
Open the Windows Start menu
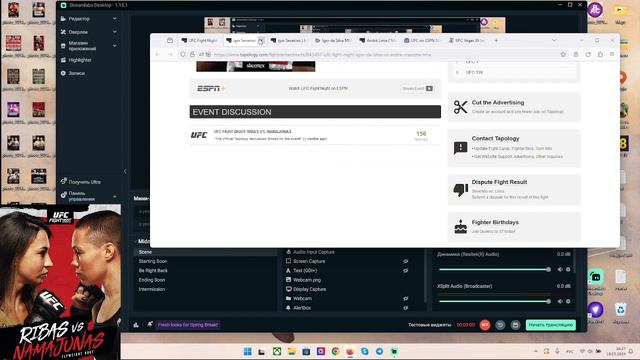(247, 351)
